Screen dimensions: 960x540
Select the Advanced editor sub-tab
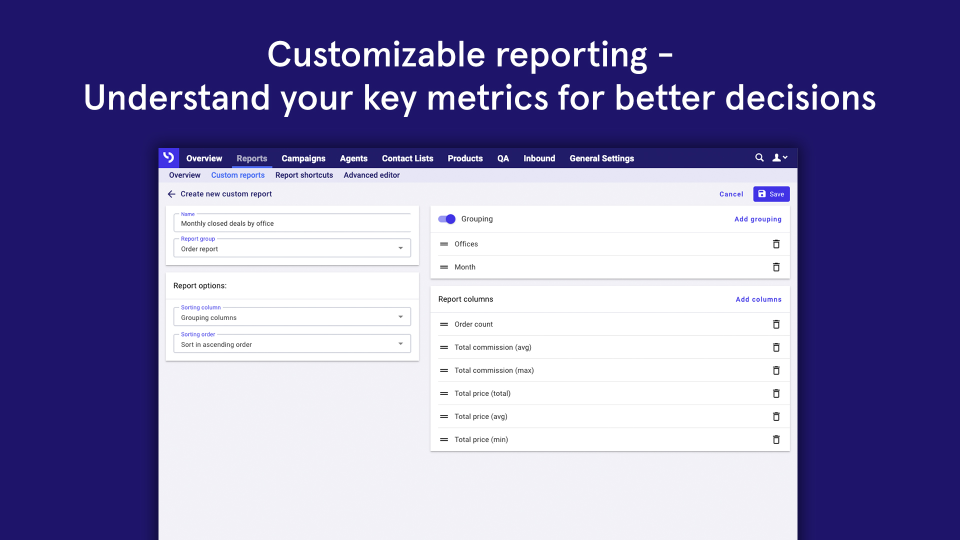coord(372,175)
